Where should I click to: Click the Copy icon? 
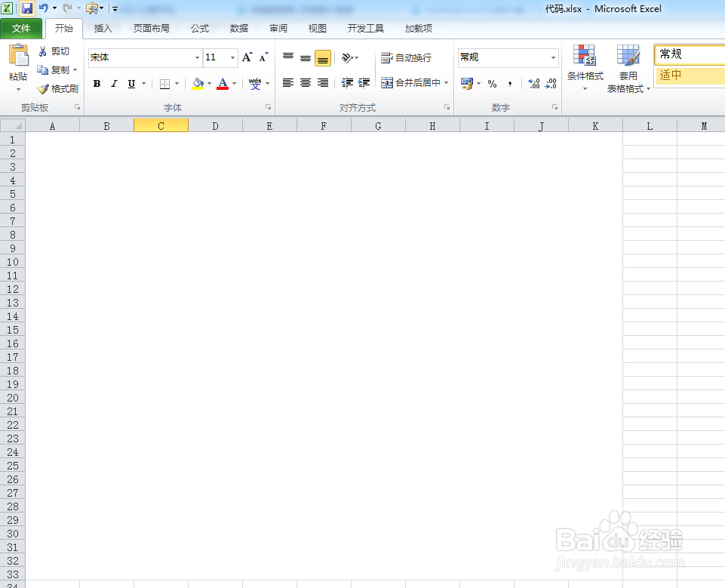point(42,70)
